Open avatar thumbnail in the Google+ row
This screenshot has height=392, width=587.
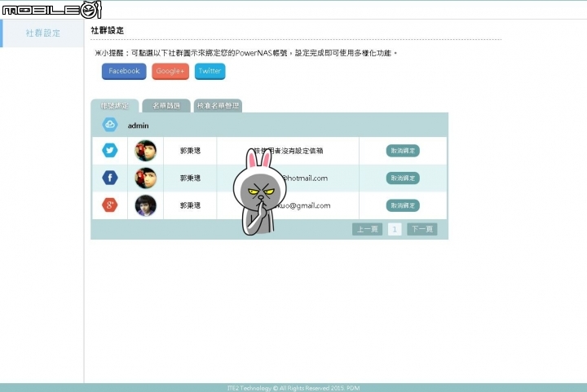coord(146,205)
